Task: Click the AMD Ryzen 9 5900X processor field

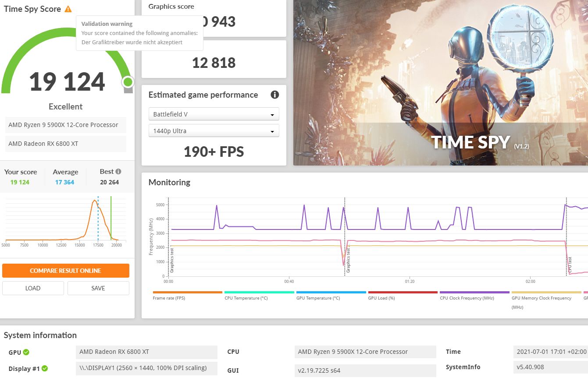Action: (x=66, y=125)
